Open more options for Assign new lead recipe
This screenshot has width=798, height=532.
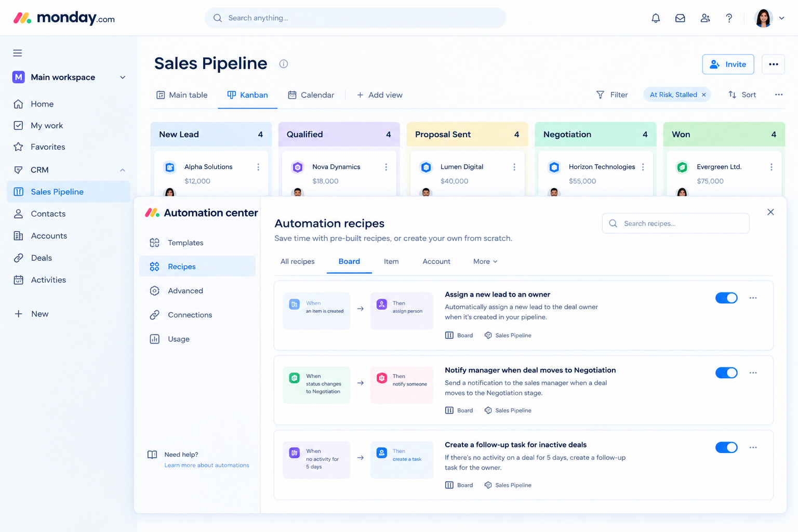(x=753, y=298)
